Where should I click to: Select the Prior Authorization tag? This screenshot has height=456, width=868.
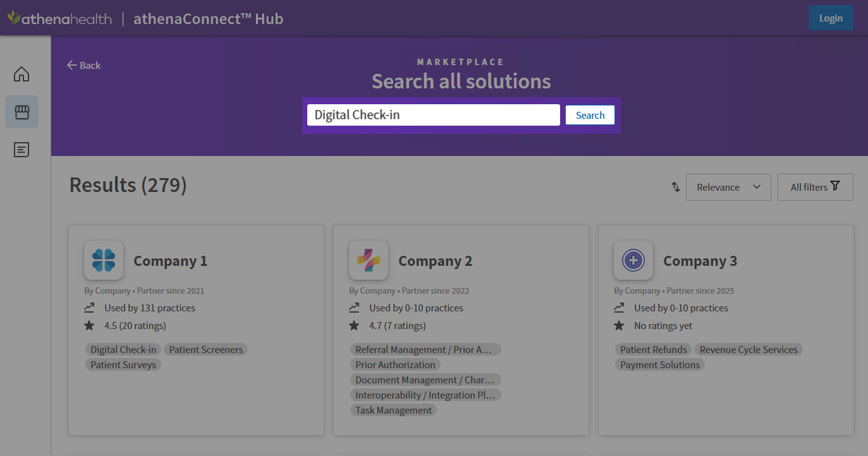[395, 364]
